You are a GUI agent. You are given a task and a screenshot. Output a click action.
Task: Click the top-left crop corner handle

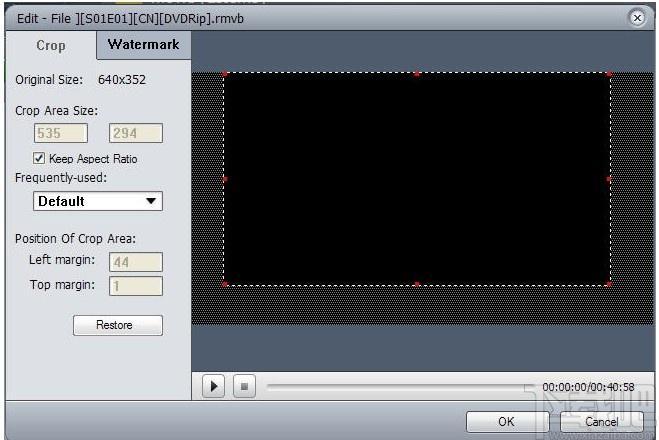[224, 74]
